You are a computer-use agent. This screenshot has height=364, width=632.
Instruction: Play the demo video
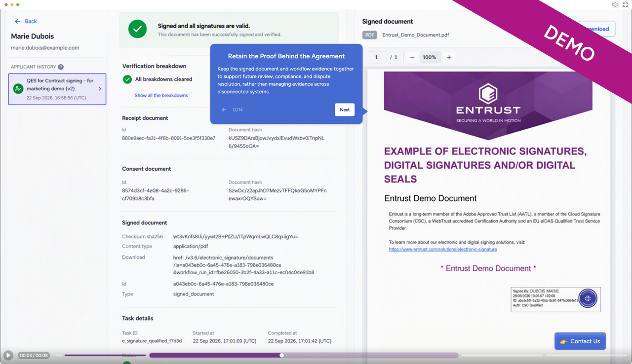[8, 355]
